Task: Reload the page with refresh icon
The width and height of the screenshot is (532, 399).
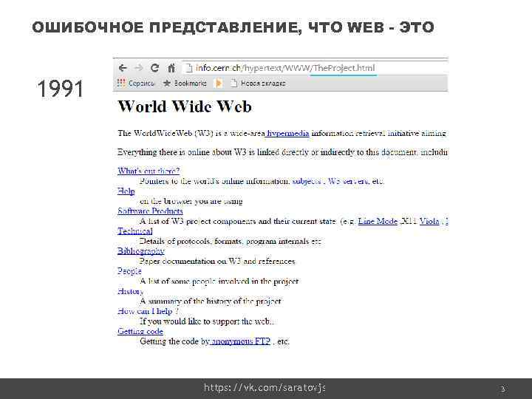Action: tap(155, 68)
